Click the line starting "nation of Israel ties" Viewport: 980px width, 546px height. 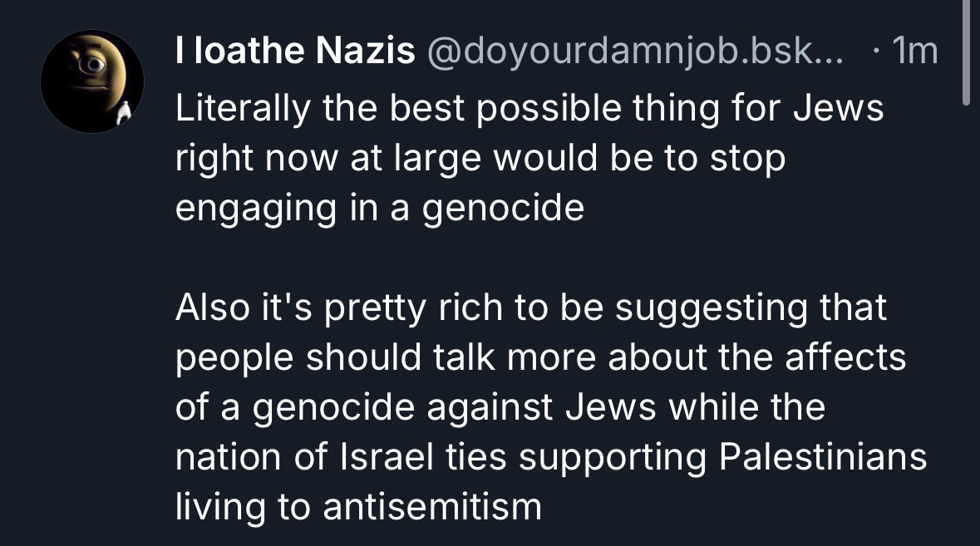click(550, 458)
